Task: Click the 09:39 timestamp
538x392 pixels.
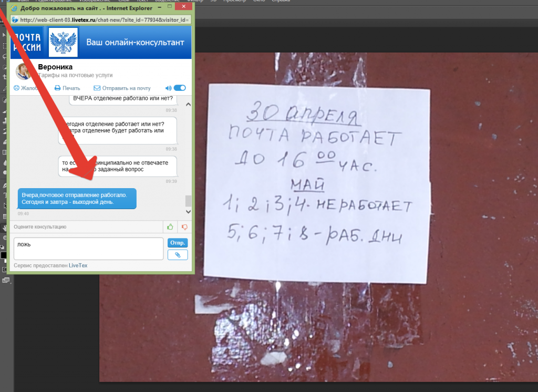Action: click(x=171, y=181)
